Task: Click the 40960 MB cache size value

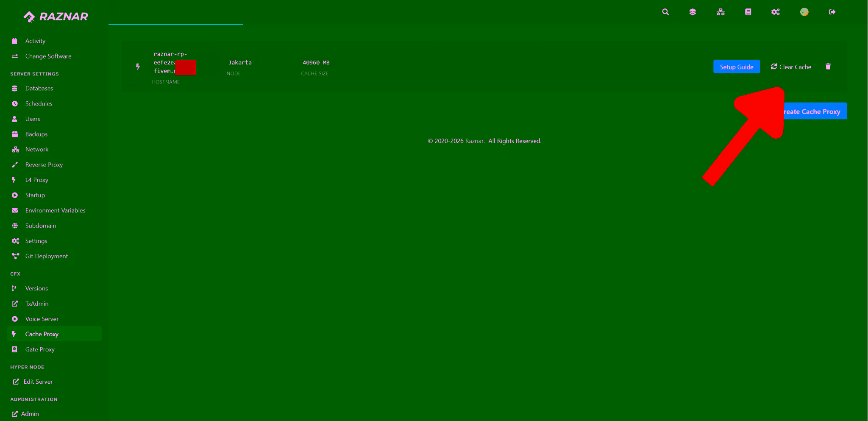Action: (316, 62)
